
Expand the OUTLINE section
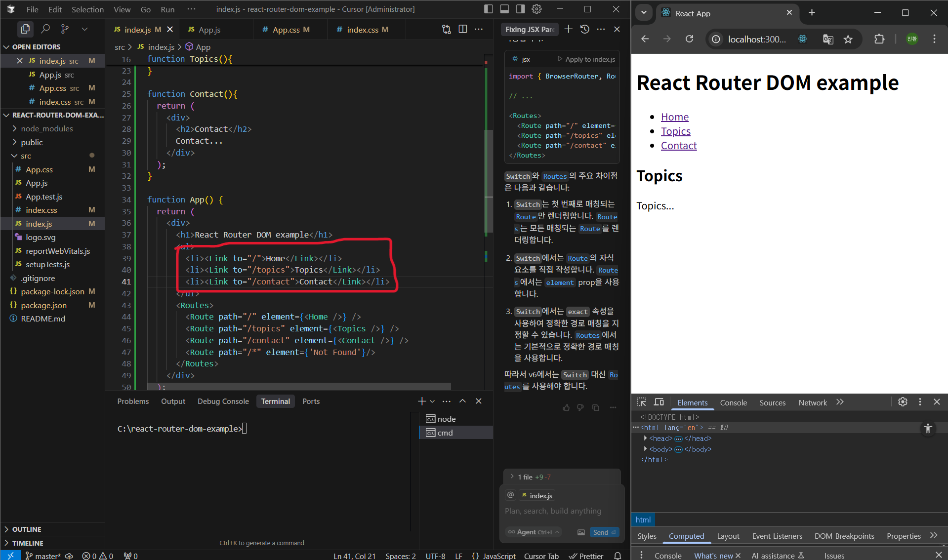pos(27,529)
